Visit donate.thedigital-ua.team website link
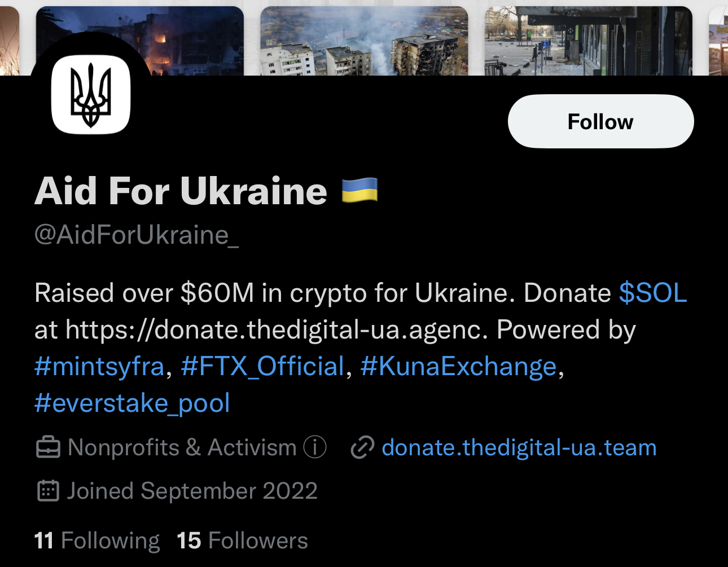Image resolution: width=728 pixels, height=567 pixels. coord(519,447)
